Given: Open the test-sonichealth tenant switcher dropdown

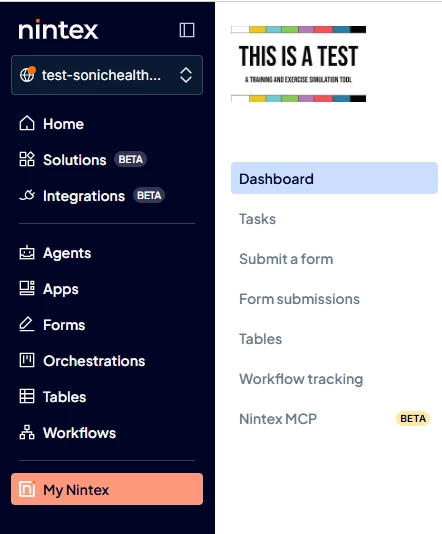Looking at the screenshot, I should tap(107, 75).
